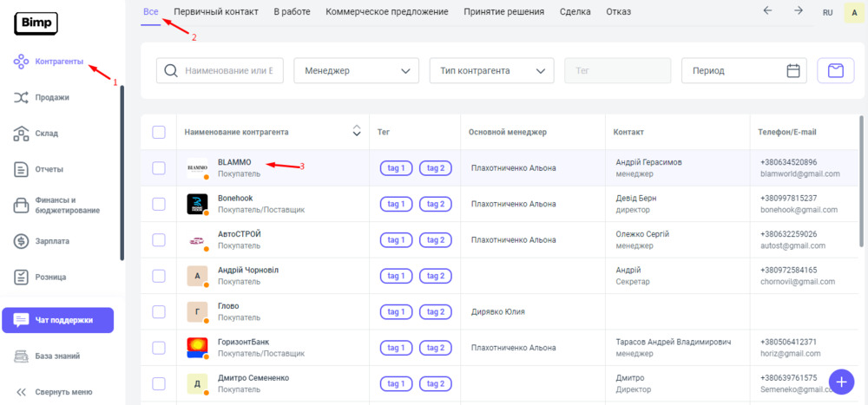868x405 pixels.
Task: Click the envelope mail icon button
Action: click(x=835, y=71)
